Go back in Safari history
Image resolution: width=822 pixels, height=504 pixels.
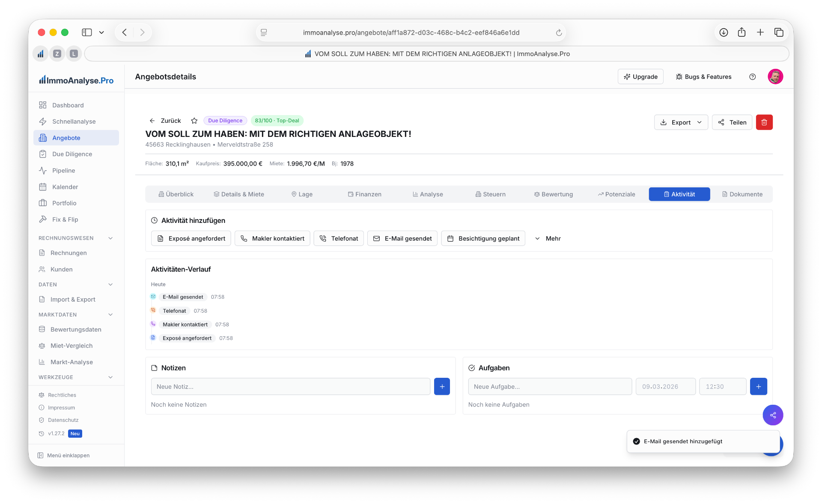pyautogui.click(x=125, y=32)
